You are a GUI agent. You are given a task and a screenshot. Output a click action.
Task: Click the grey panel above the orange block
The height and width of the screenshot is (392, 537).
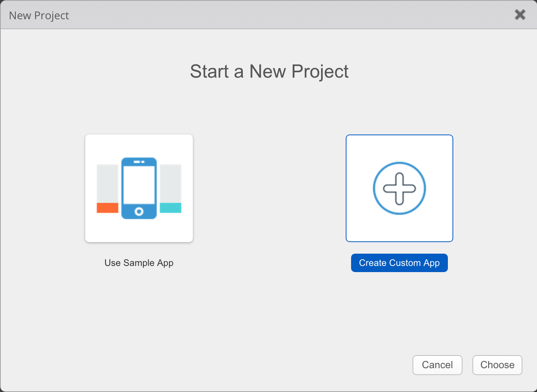108,183
